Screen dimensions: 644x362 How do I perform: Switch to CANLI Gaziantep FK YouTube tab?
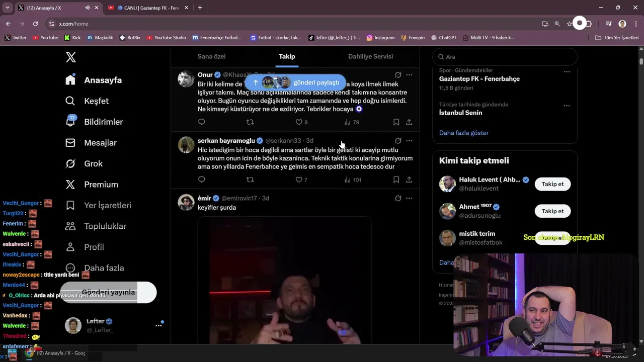click(148, 8)
